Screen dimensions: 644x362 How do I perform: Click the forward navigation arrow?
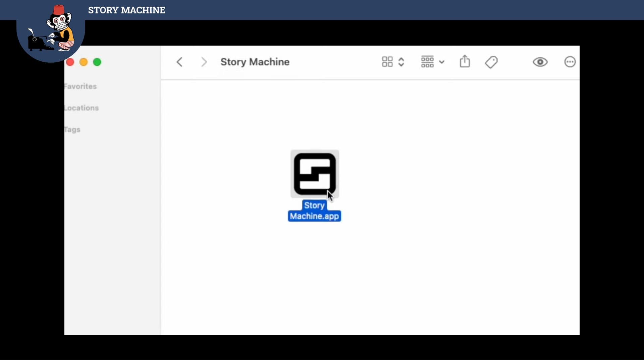[x=204, y=62]
